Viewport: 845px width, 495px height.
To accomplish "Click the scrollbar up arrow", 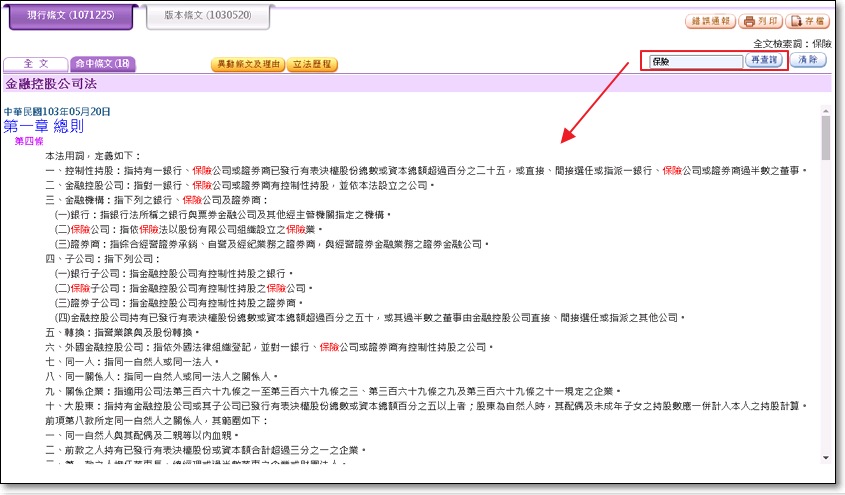I will click(x=825, y=107).
